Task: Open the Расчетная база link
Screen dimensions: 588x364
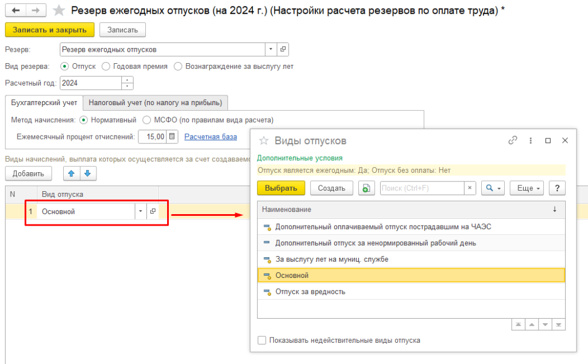Action: pyautogui.click(x=210, y=137)
